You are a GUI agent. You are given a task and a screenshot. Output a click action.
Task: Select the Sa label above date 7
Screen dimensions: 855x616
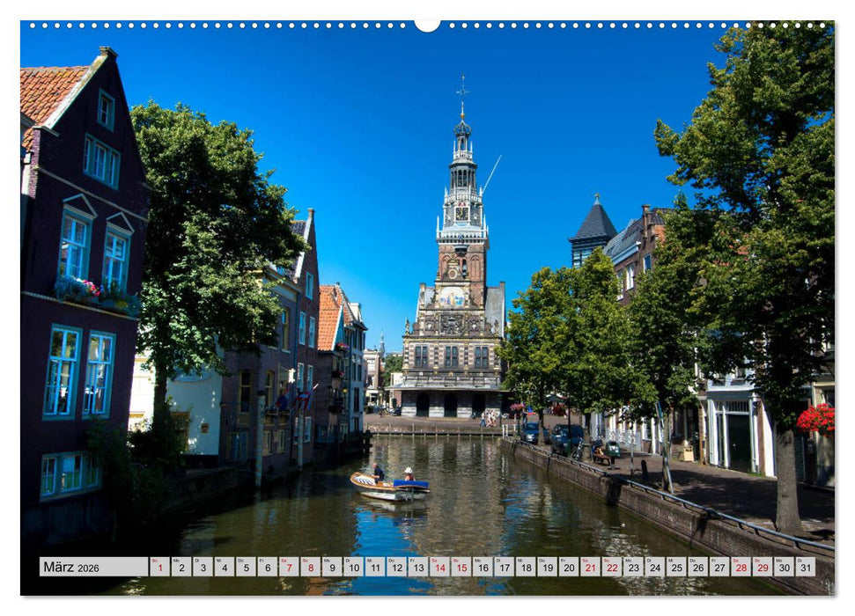[286, 561]
